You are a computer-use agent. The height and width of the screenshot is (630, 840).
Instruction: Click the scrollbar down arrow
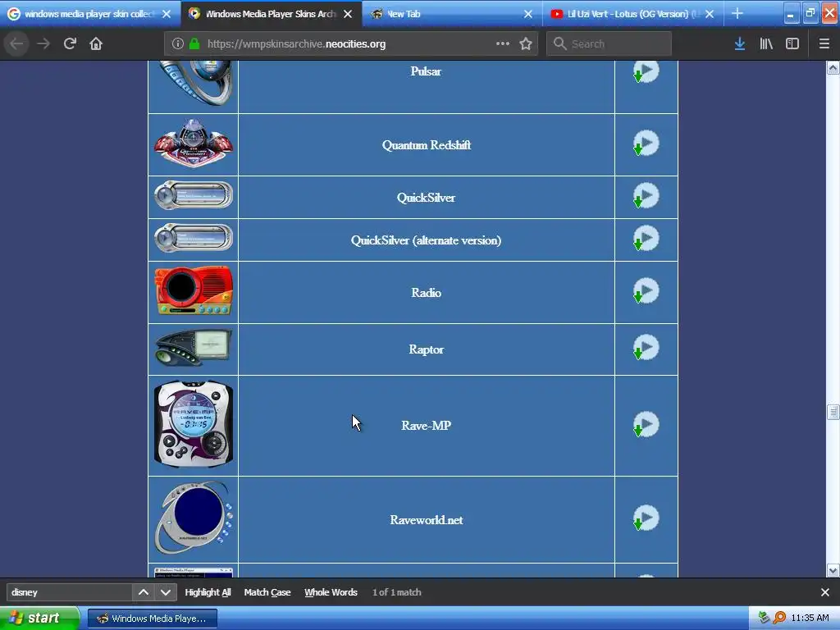click(833, 571)
